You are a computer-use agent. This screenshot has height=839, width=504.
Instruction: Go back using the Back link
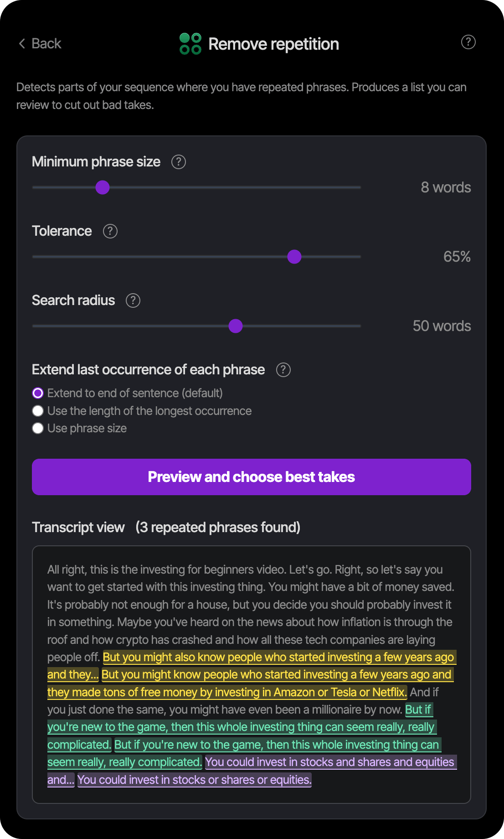click(x=46, y=44)
